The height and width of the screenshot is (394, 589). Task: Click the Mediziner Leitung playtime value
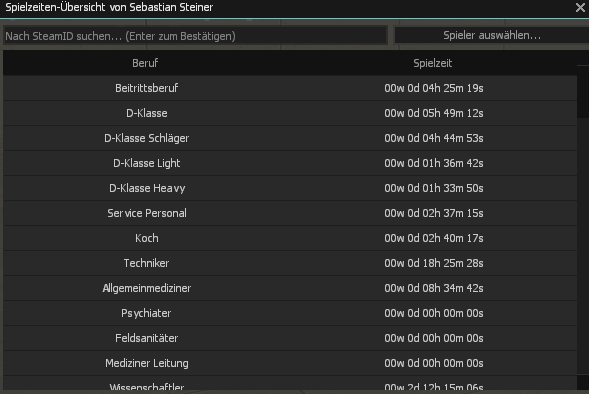coord(433,363)
